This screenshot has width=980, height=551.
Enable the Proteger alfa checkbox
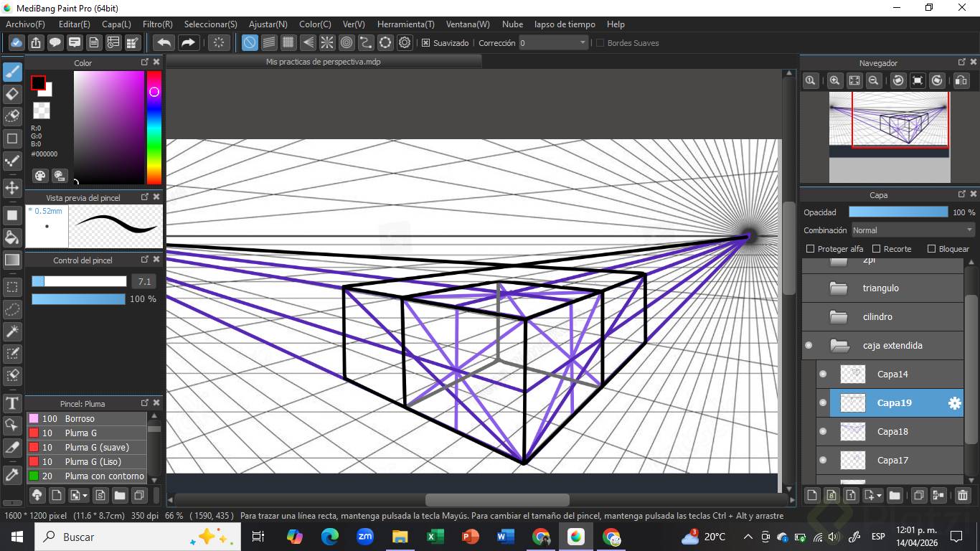coord(811,249)
